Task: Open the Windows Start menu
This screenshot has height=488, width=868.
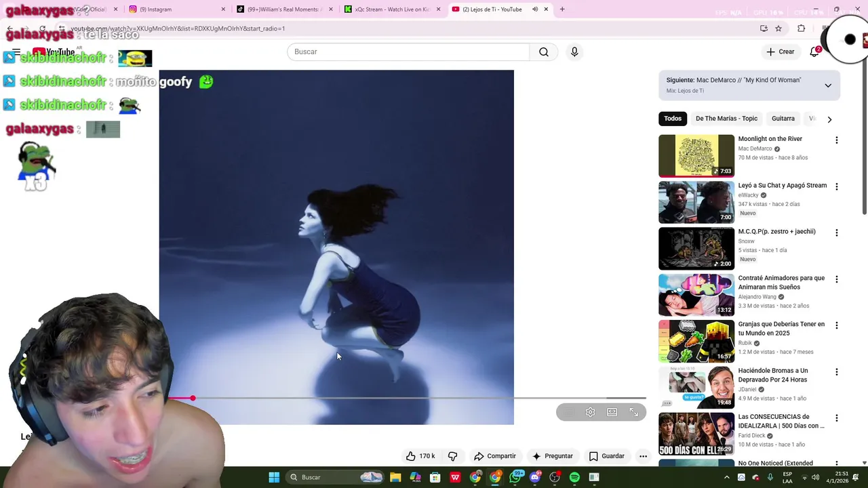Action: coord(274,477)
